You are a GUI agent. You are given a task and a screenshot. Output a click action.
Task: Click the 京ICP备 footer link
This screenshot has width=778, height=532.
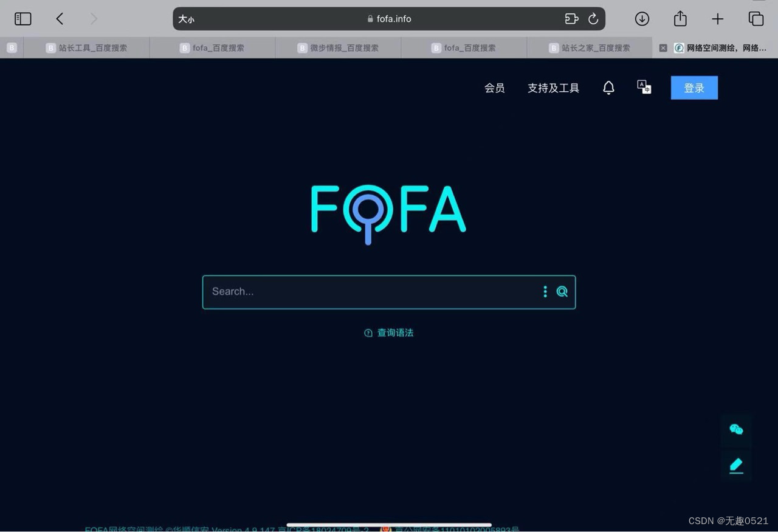tap(323, 529)
